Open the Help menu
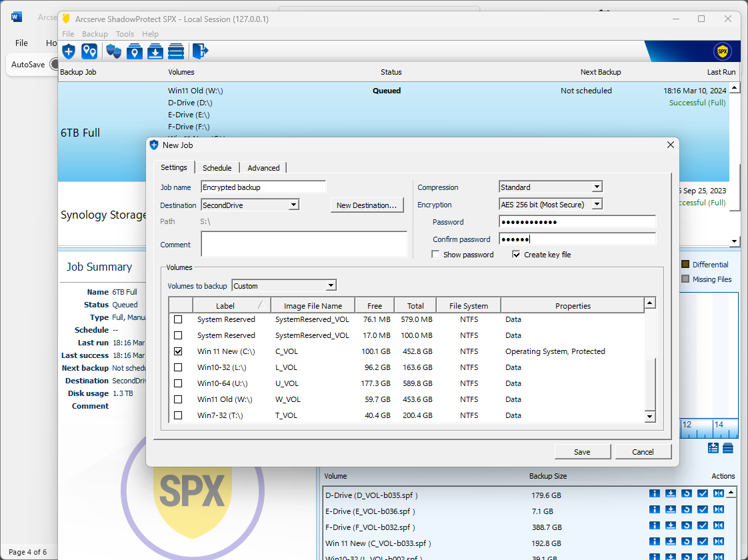 [150, 34]
